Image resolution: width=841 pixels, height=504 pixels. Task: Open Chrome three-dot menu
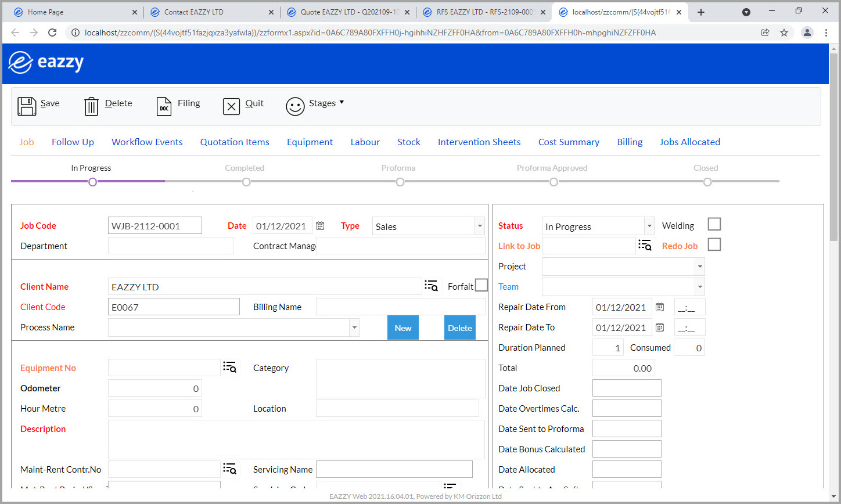[x=826, y=33]
